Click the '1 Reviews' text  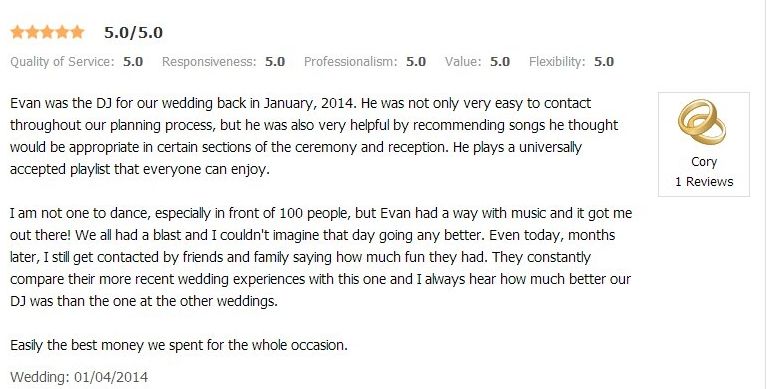(704, 182)
